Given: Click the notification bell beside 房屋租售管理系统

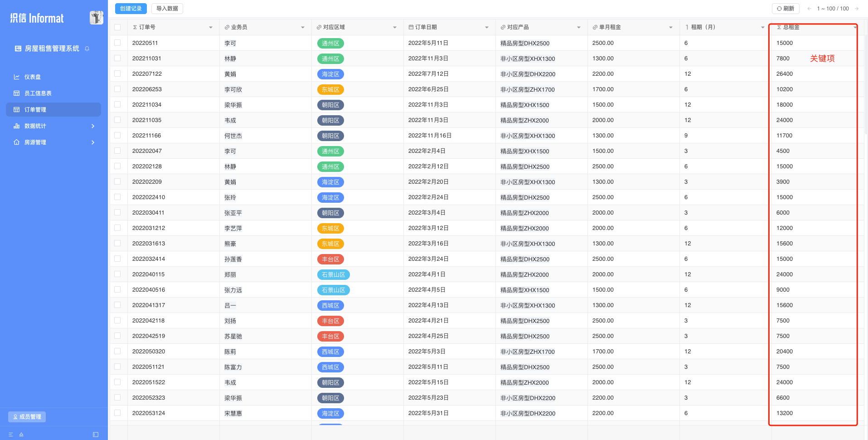Looking at the screenshot, I should click(x=87, y=49).
